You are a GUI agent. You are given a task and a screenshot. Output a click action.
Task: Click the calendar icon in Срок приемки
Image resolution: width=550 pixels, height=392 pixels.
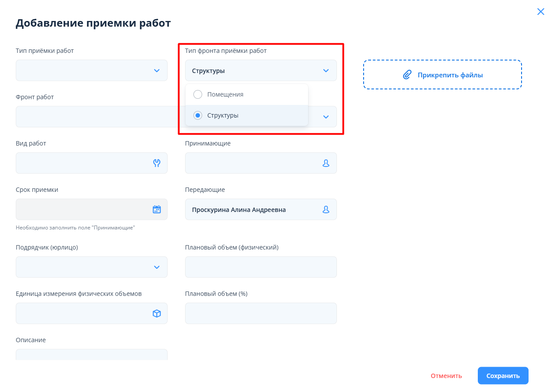[157, 209]
